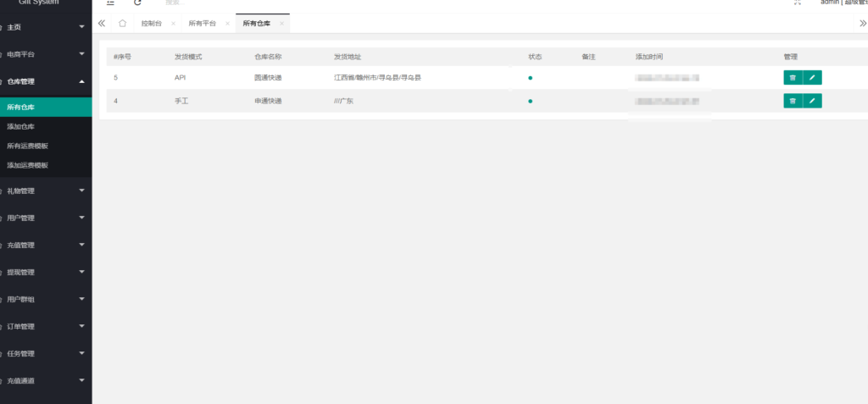Click fullscreen icon in top header
This screenshot has width=868, height=404.
pos(797,3)
